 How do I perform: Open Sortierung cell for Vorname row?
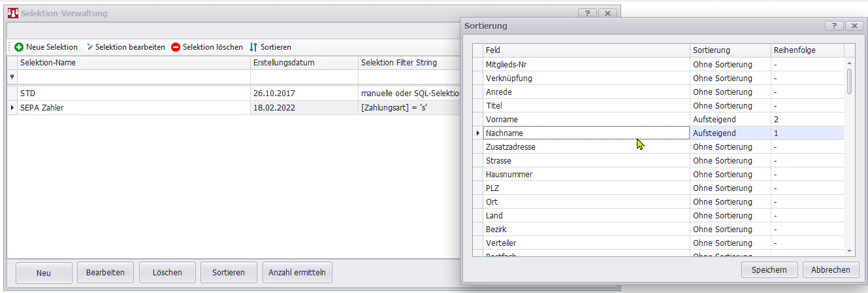point(730,120)
